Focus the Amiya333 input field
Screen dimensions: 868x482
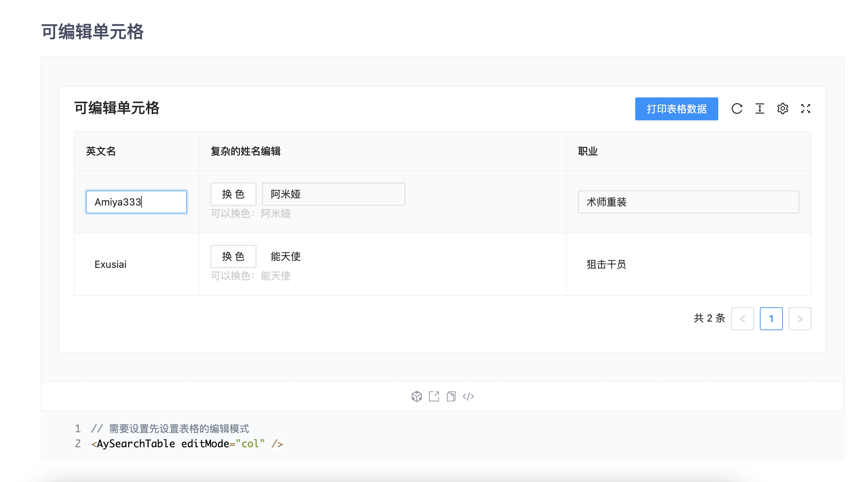tap(136, 202)
